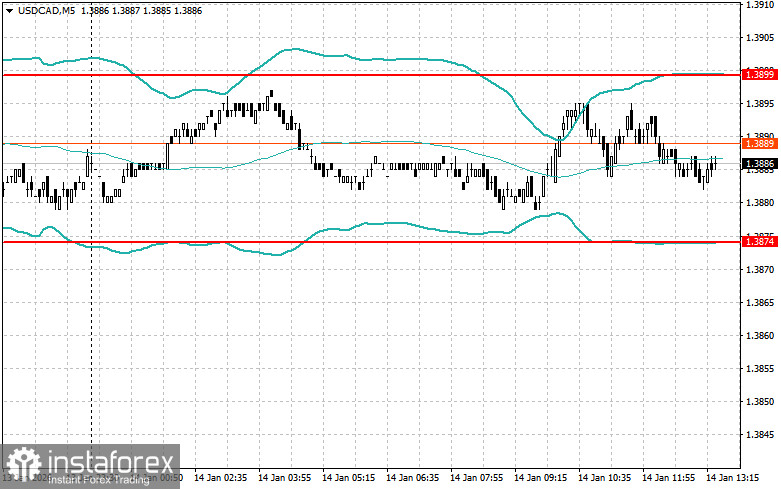Select the 1.3905 price axis value

pyautogui.click(x=760, y=38)
